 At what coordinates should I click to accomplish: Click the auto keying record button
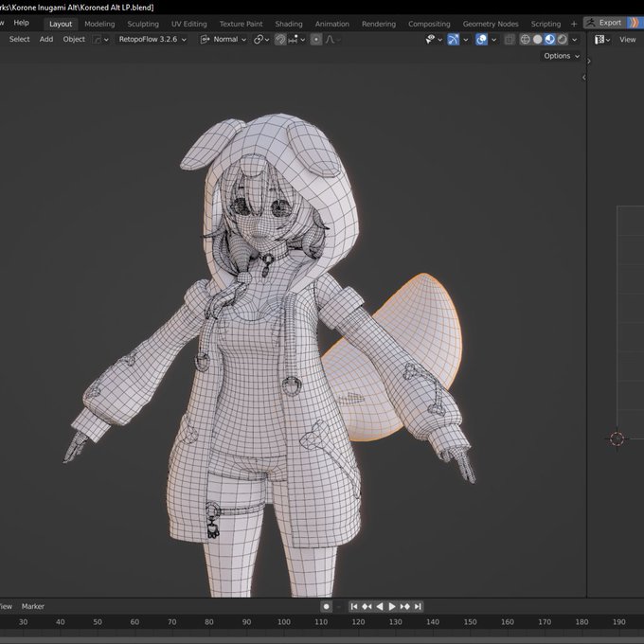tap(327, 606)
